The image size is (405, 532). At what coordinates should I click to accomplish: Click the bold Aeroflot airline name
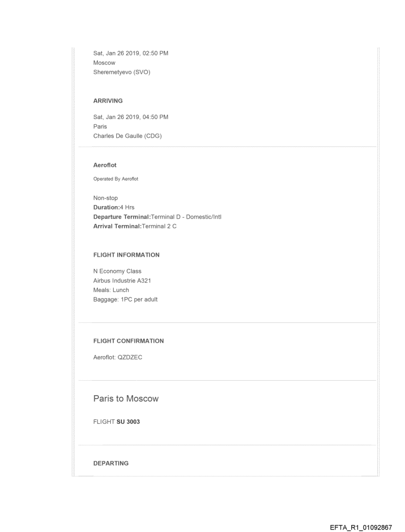(x=105, y=166)
